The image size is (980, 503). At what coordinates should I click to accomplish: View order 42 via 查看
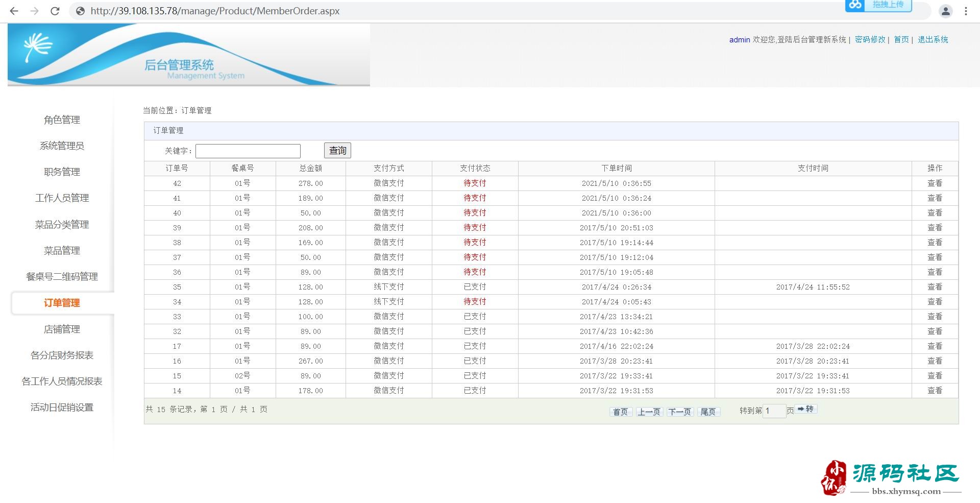pos(935,183)
